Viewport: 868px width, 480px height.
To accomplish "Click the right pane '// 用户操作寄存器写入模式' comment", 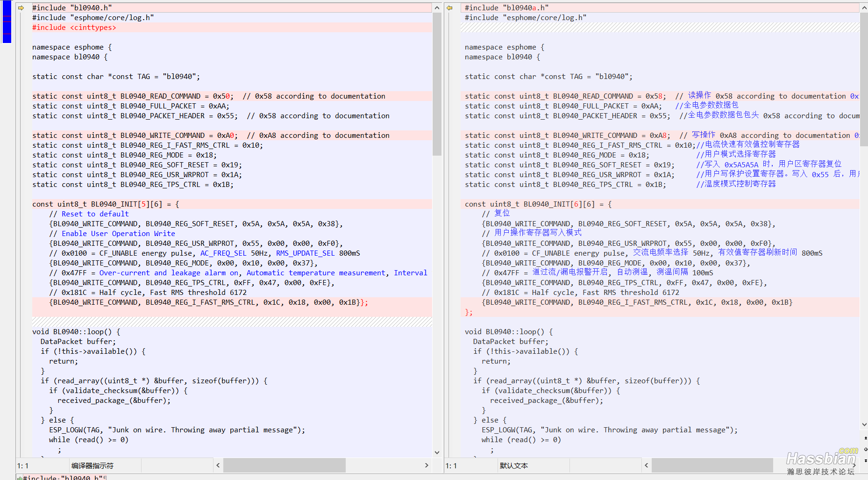I will coord(532,233).
